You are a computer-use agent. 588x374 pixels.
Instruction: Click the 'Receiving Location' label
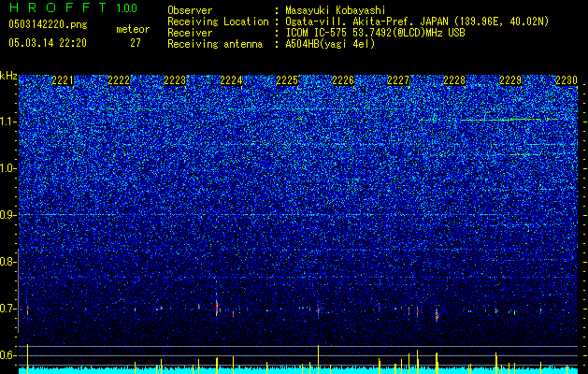point(218,22)
